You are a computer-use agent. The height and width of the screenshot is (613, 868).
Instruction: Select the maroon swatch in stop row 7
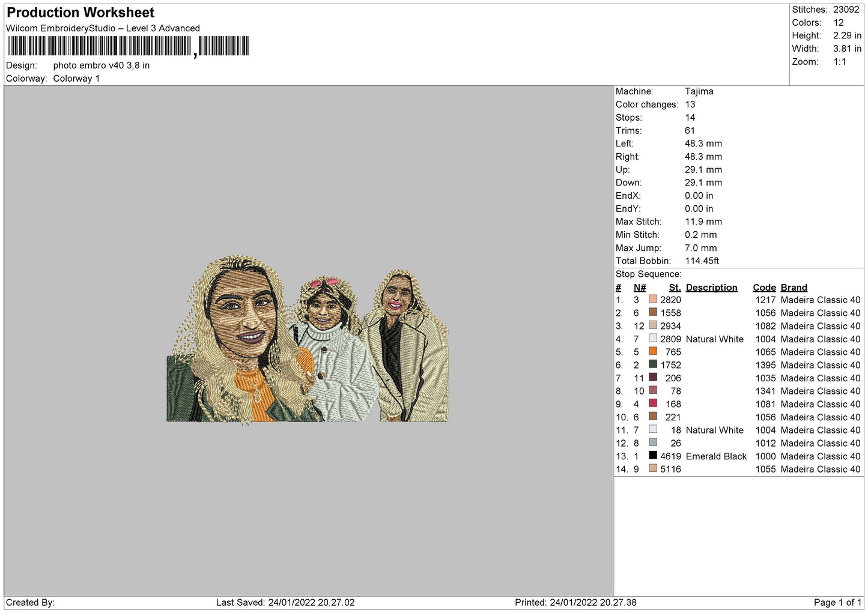coord(653,377)
